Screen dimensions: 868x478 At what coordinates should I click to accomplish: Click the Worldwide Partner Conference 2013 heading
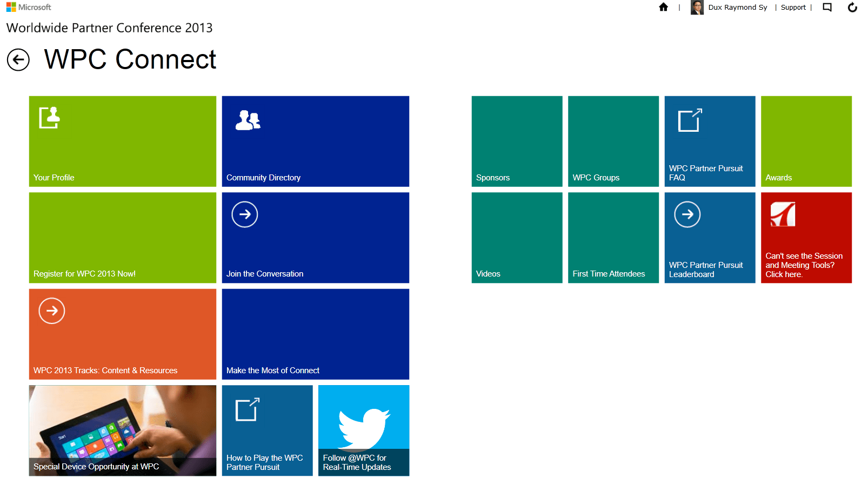(110, 28)
